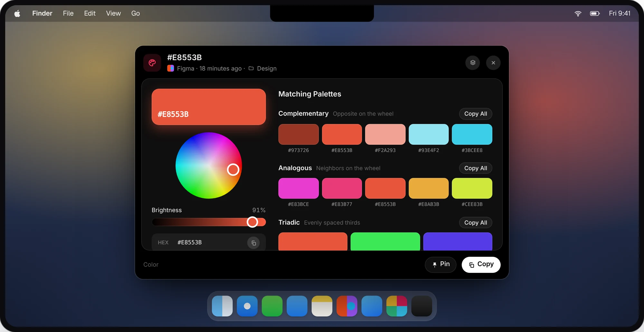Screen dimensions: 644x332
Task: Open the black app icon in dock
Action: (422, 306)
